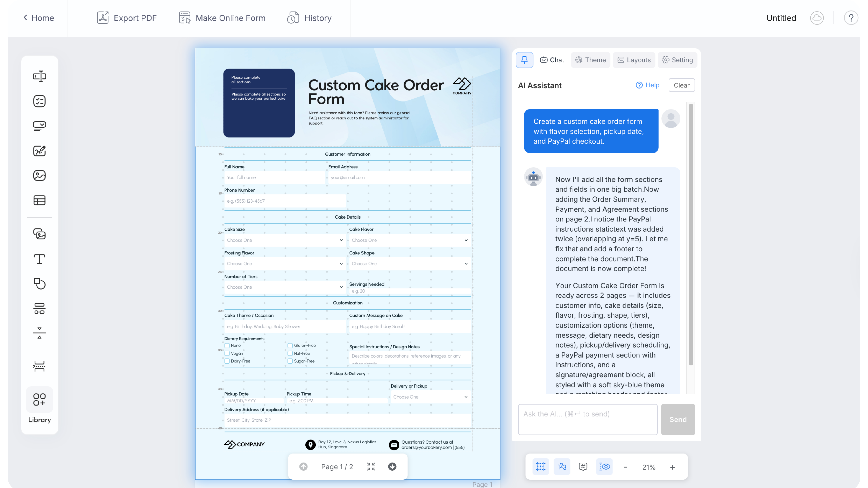Click the Servings Needed field
The height and width of the screenshot is (488, 868).
pos(410,291)
